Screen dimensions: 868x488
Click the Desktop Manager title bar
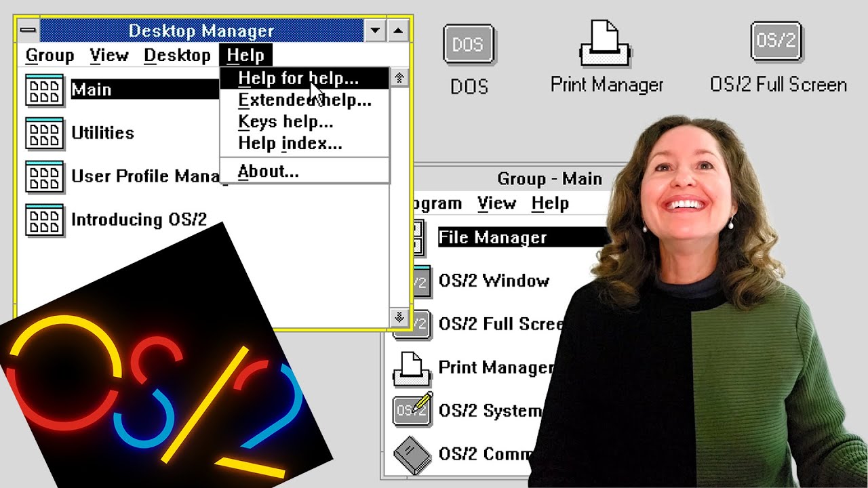(201, 30)
